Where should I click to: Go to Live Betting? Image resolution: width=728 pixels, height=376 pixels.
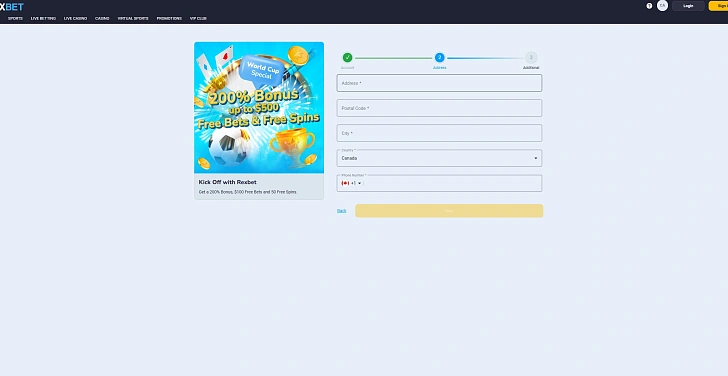(x=43, y=19)
